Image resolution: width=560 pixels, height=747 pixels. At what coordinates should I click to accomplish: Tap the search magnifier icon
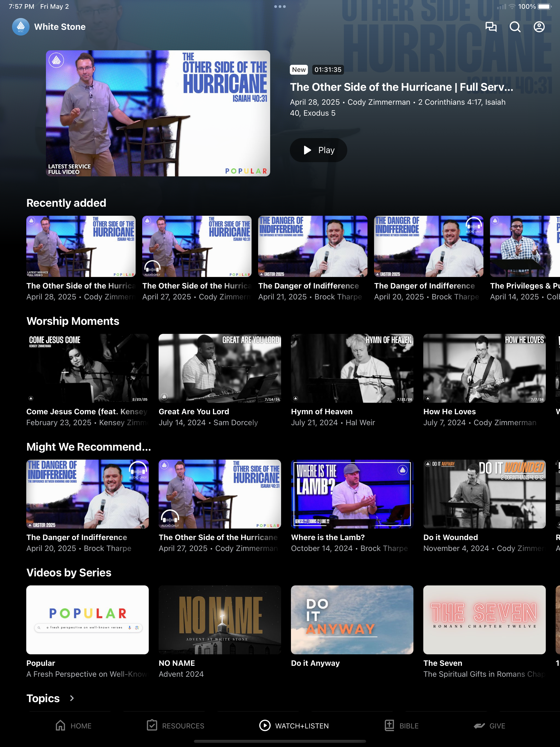(x=515, y=27)
